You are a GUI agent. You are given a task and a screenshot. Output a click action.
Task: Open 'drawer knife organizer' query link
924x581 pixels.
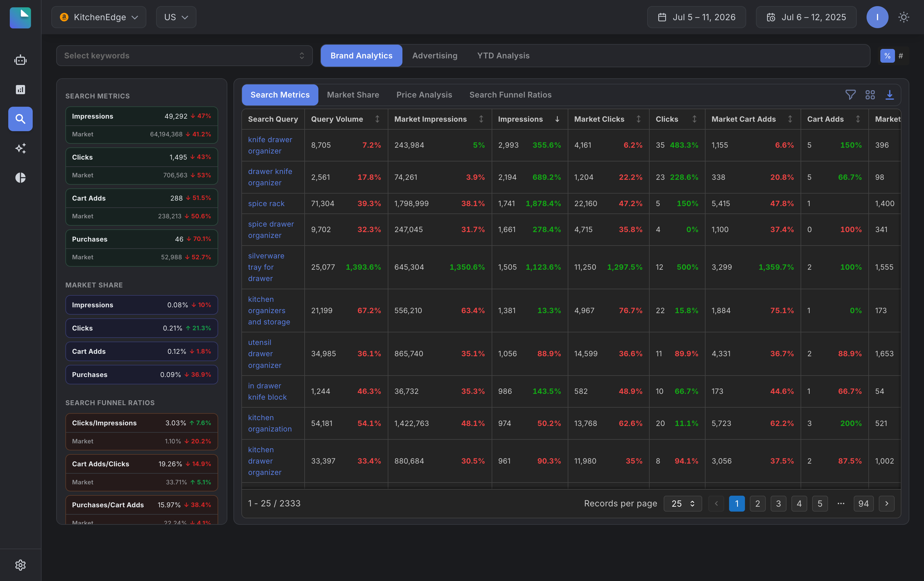pos(270,177)
